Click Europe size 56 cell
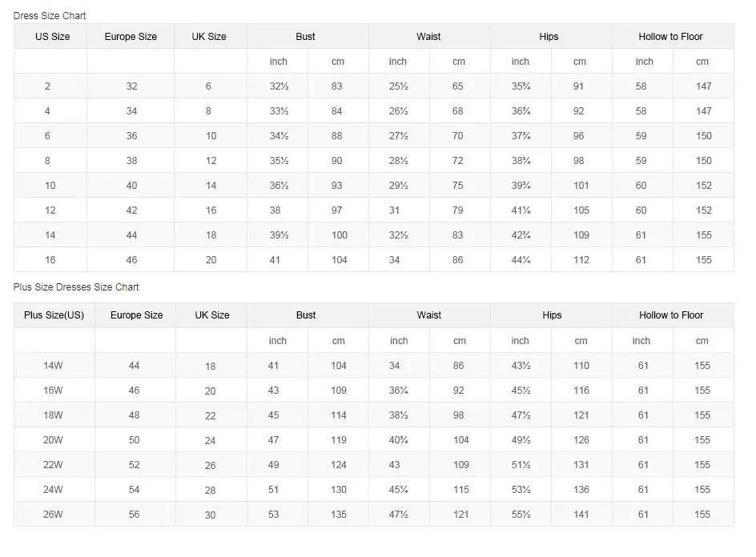The image size is (756, 557). tap(134, 515)
